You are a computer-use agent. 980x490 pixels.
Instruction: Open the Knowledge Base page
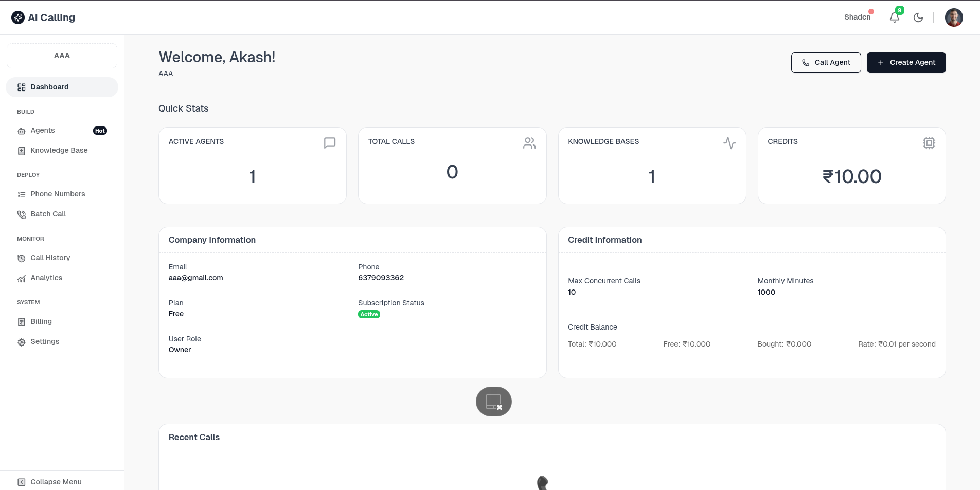tap(59, 151)
